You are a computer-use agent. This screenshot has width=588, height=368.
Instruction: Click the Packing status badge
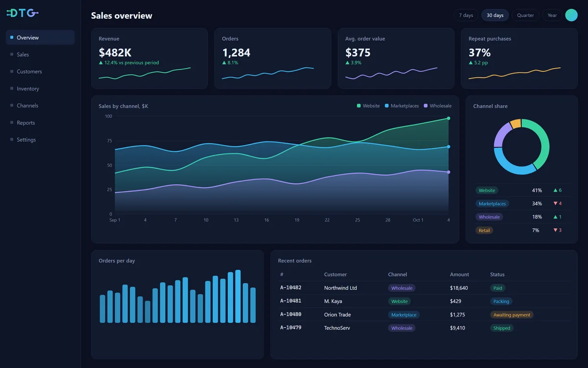[501, 301]
